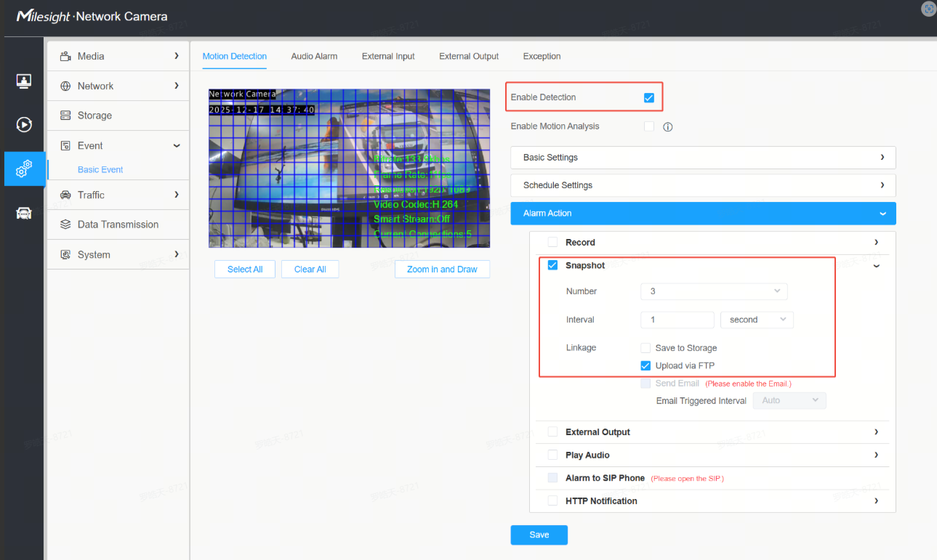The height and width of the screenshot is (560, 937).
Task: Click the Motion Analysis info icon
Action: [x=668, y=127]
